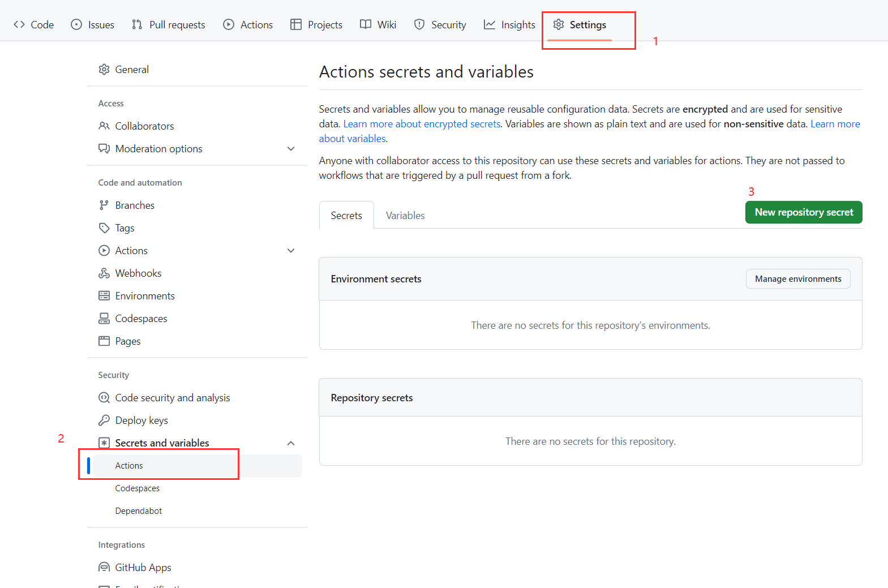Open the Issues tab
Viewport: 888px width, 588px height.
pyautogui.click(x=92, y=24)
